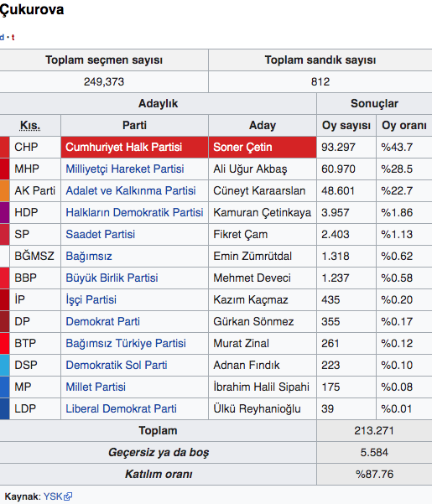Image resolution: width=432 pixels, height=504 pixels.
Task: Open the Cumhuriyet Halk Partisi link
Action: pyautogui.click(x=124, y=148)
